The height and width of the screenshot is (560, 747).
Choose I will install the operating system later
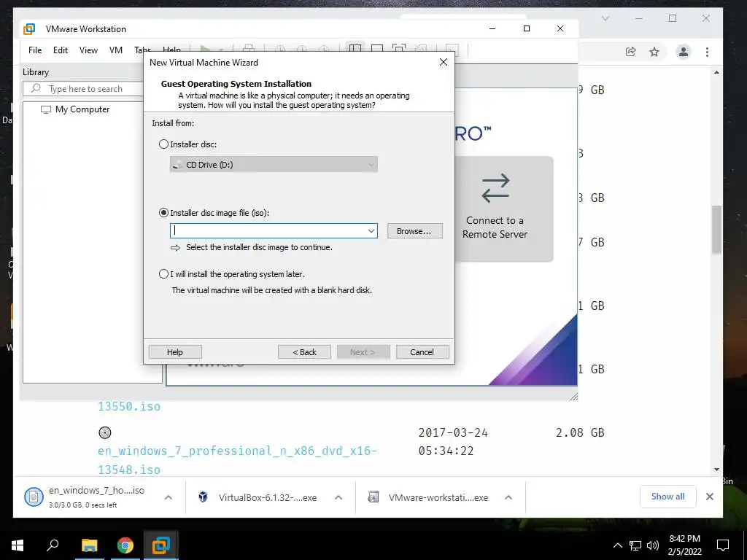163,274
